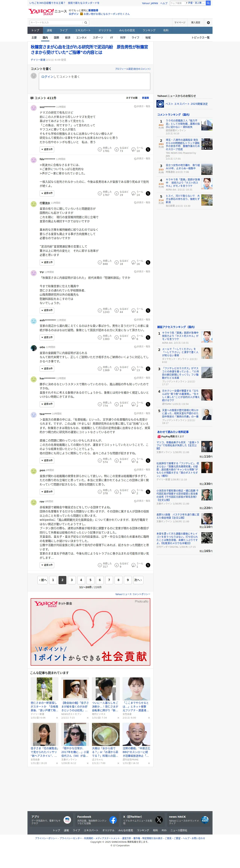Click うーん icon on 行雲流水 comment
The image size is (240, 868).
[133, 262]
